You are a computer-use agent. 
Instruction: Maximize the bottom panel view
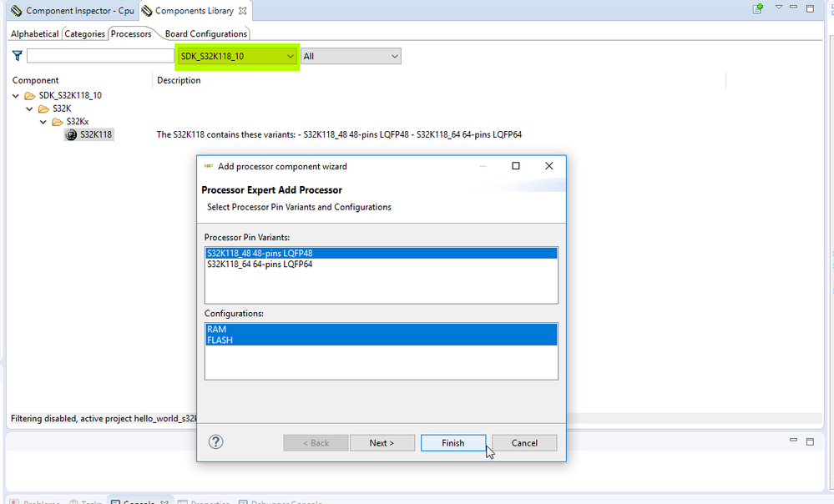point(810,441)
